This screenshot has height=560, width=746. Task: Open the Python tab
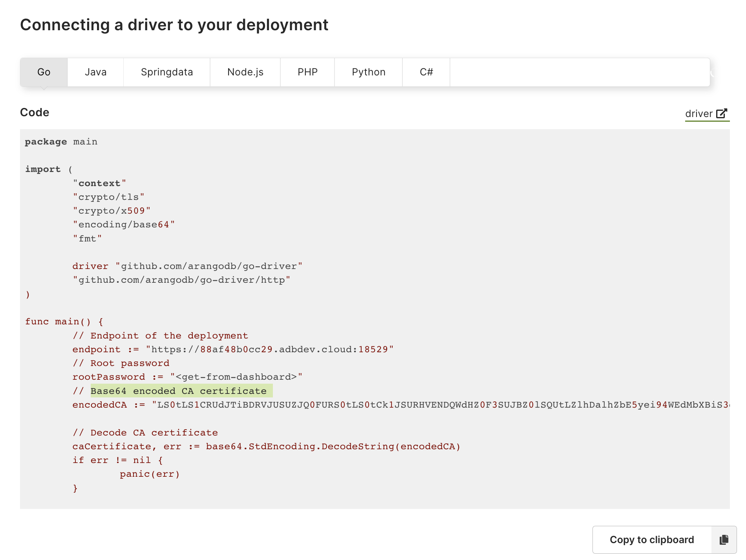tap(369, 72)
